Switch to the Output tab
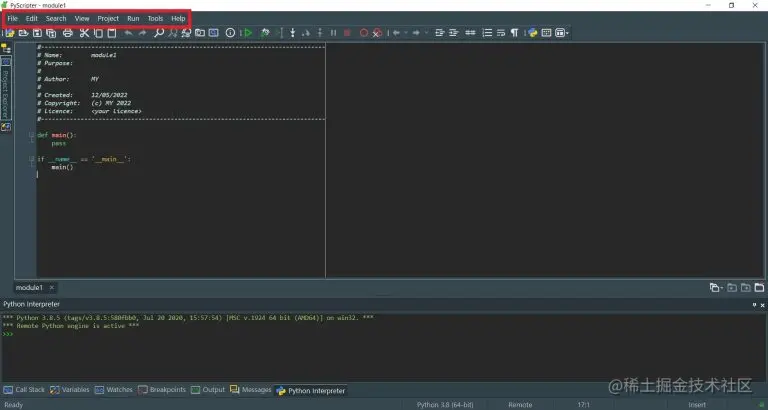The width and height of the screenshot is (768, 410). click(x=208, y=390)
